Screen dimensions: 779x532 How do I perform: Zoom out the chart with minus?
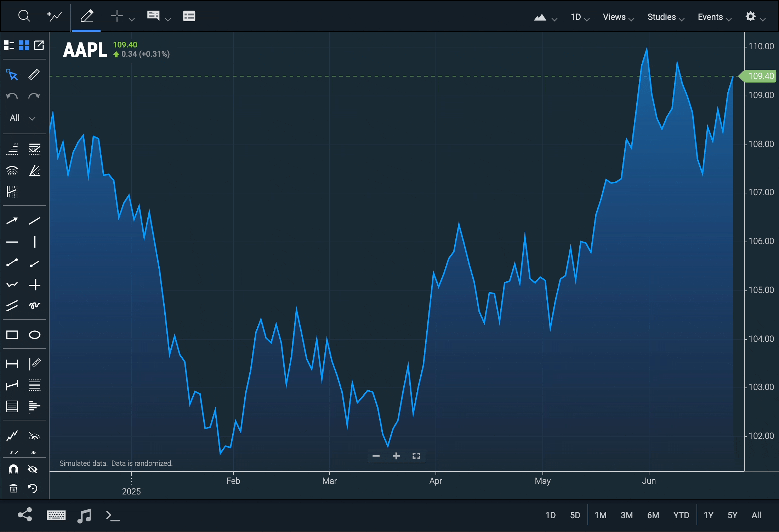point(376,456)
